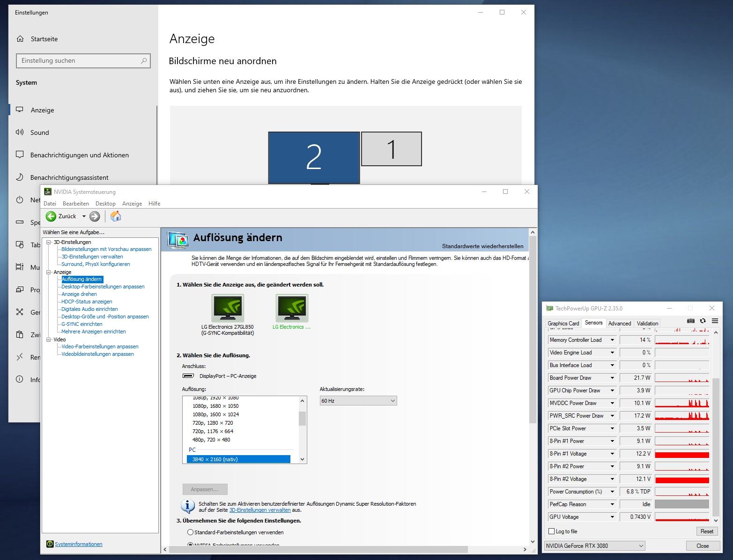Open PerfCap Reason sensor dropdown
733x560 pixels.
[612, 504]
